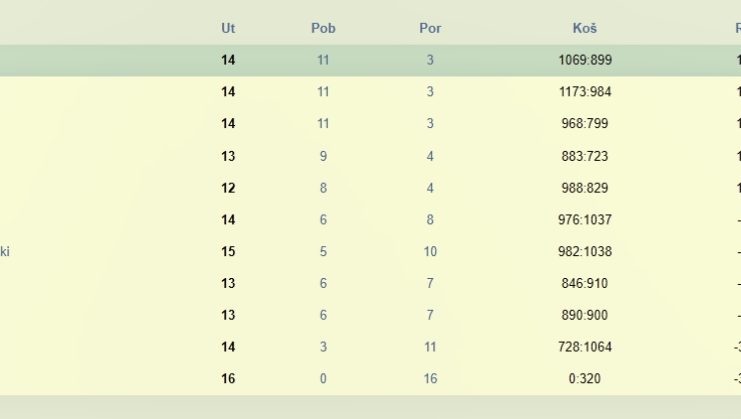The height and width of the screenshot is (419, 741).
Task: Sort by the Ut column header
Action: [228, 28]
